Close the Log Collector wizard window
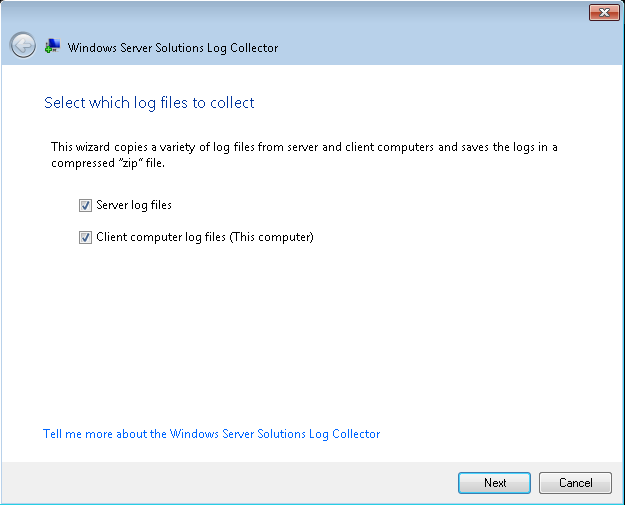Screen dimensions: 625x505 [603, 12]
